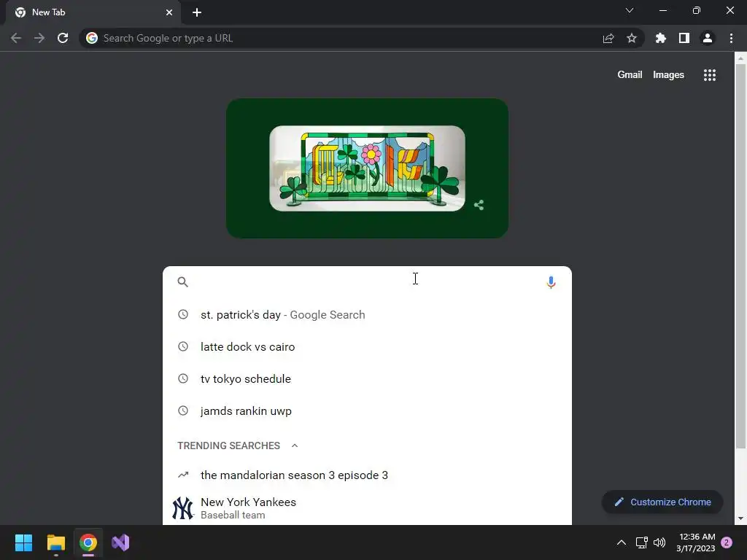Click the trending arrow beside mandalorian
The height and width of the screenshot is (560, 747).
click(x=183, y=475)
